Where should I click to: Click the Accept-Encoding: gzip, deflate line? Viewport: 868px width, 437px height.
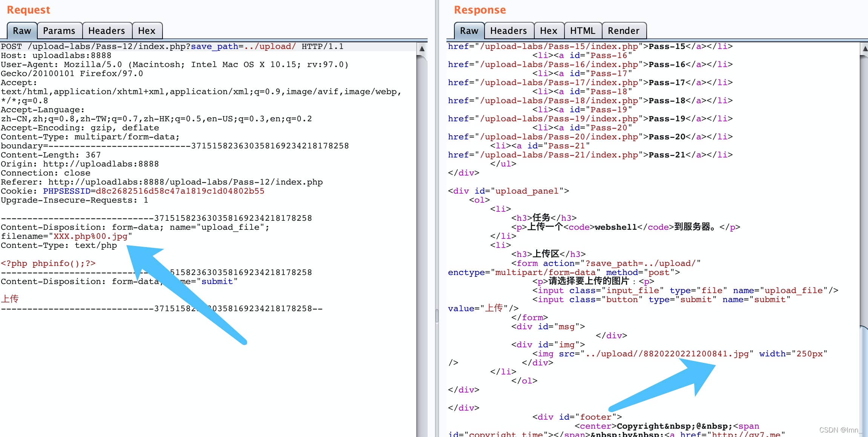(80, 128)
